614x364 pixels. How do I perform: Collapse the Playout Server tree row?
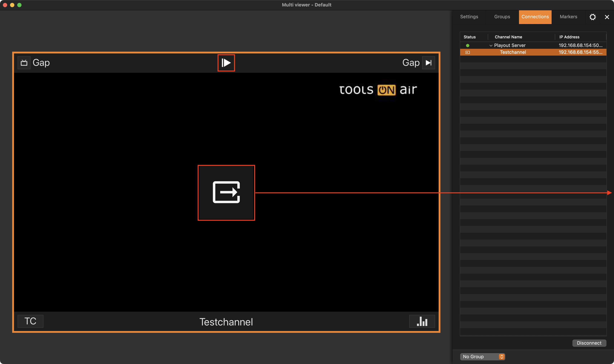(491, 45)
